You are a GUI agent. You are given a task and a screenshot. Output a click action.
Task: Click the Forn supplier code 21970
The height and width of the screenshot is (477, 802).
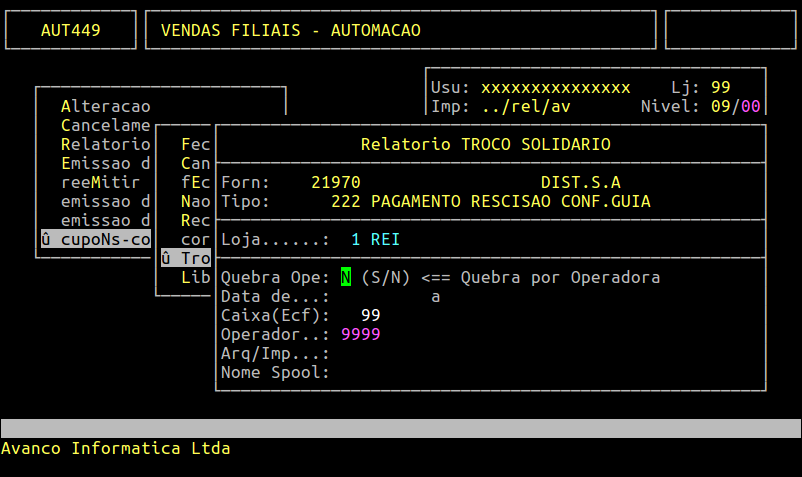pos(335,182)
